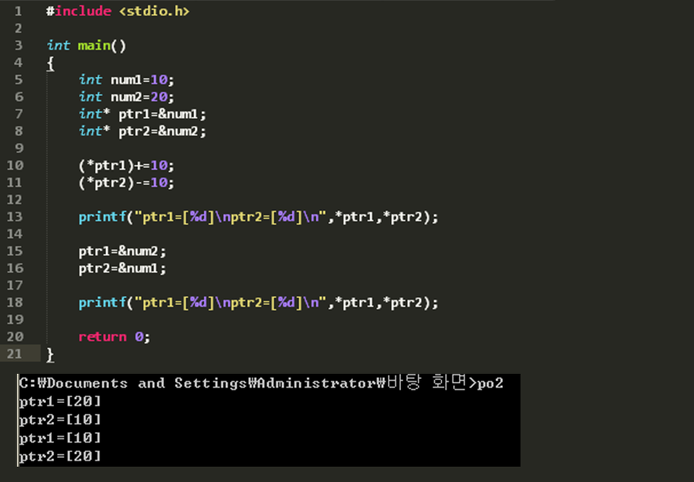
Task: Select line number 21 in the gutter
Action: pyautogui.click(x=14, y=354)
